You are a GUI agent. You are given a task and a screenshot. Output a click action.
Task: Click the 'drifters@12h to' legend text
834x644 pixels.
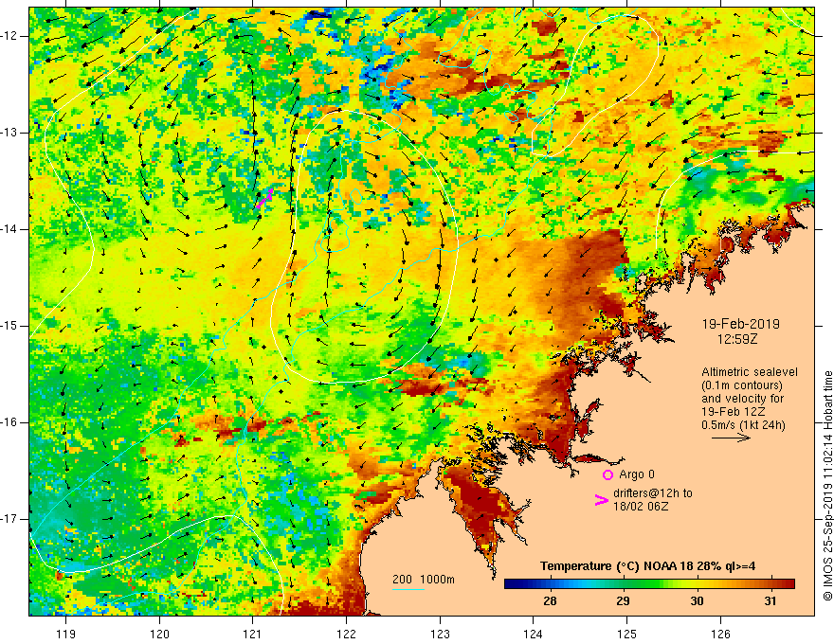coord(653,493)
